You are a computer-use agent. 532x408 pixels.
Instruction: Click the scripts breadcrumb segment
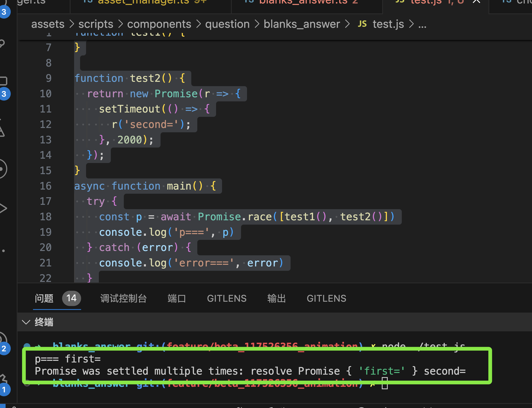point(96,24)
